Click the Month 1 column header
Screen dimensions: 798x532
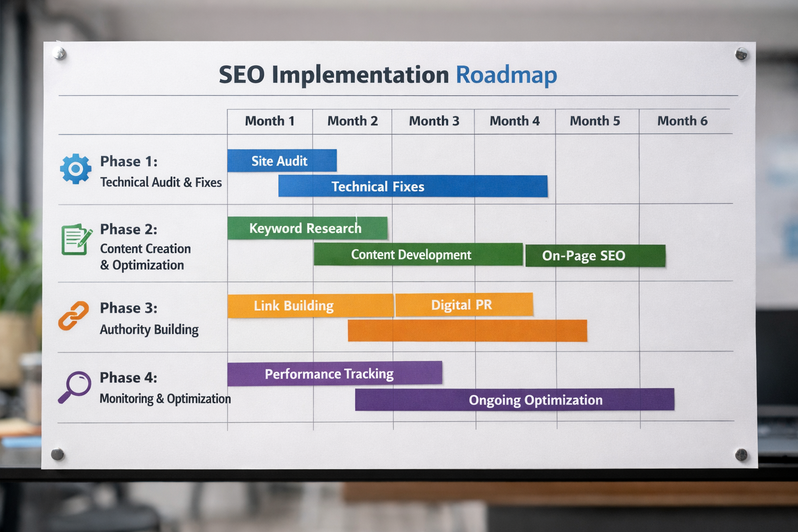pyautogui.click(x=270, y=121)
